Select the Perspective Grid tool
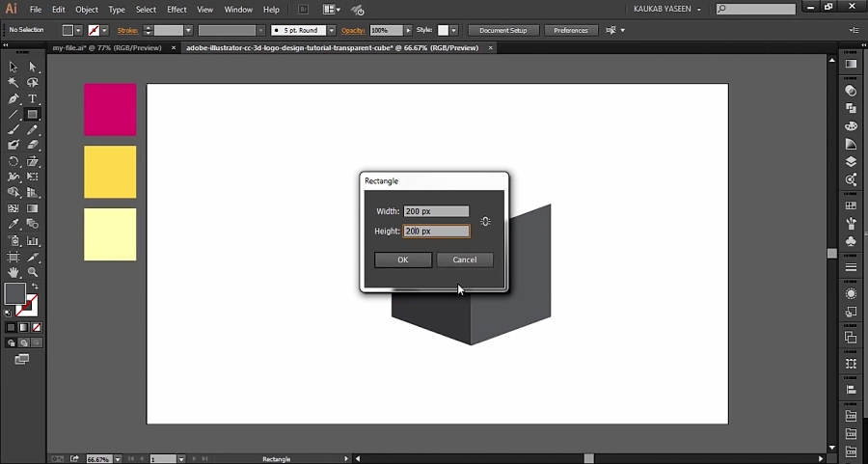868x464 pixels. coord(33,193)
